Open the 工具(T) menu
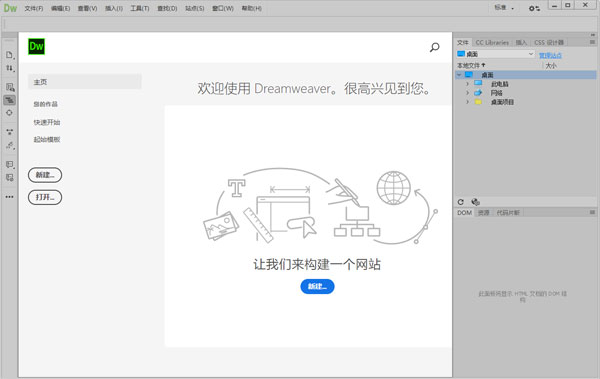Viewport: 600px width, 379px height. [x=140, y=8]
